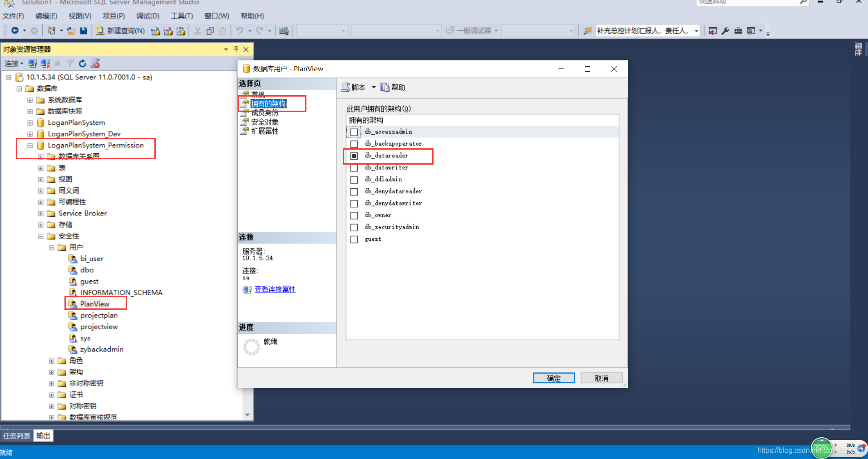Click the XMLA query icon

(x=181, y=30)
